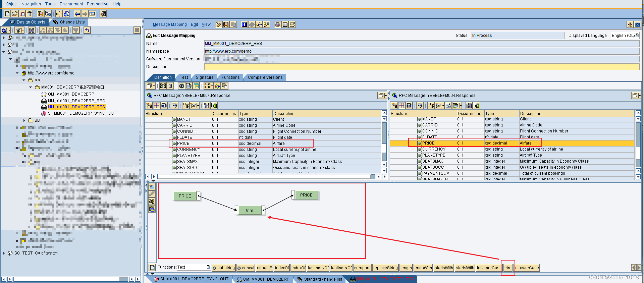
Task: Click the binoculars find icon in navigation tree toolbar
Action: pos(32,30)
